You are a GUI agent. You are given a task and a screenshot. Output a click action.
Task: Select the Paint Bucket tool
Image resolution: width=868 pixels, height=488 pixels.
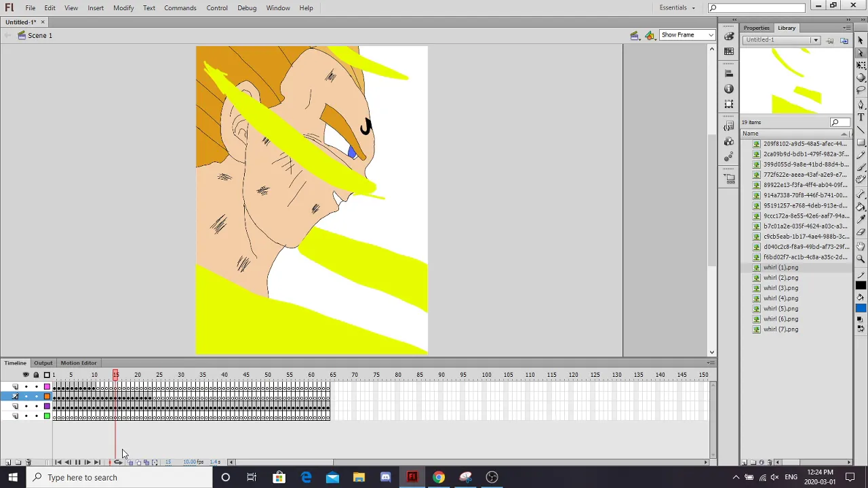861,207
